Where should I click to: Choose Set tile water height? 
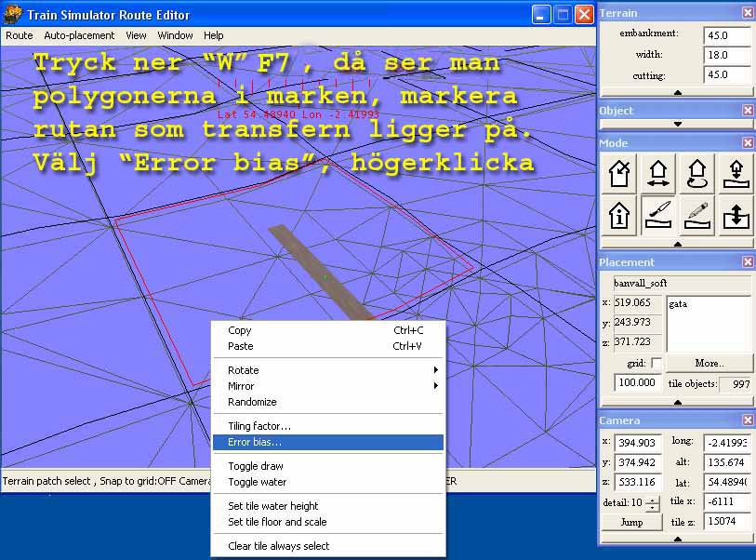pos(328,506)
